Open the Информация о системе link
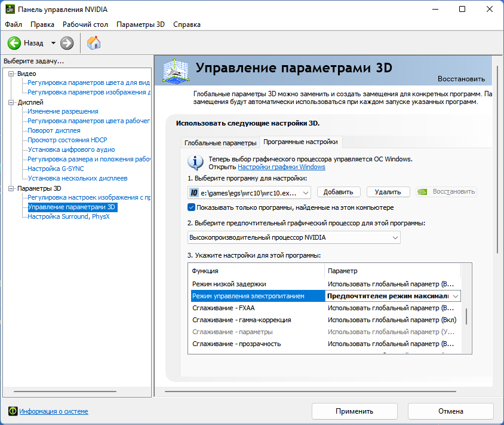Viewport: 504px width, 425px height. coord(54,411)
